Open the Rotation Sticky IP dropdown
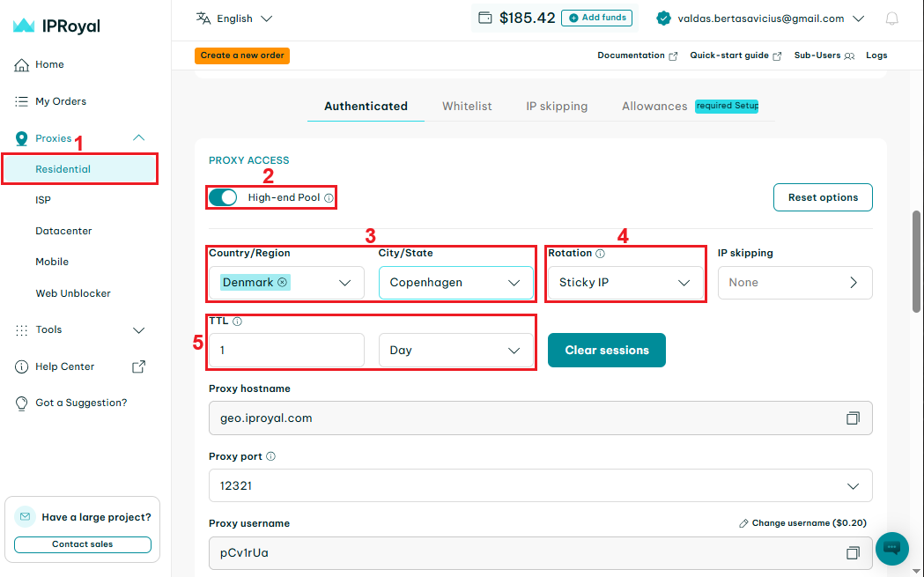Screen dimensions: 924x577 625,283
